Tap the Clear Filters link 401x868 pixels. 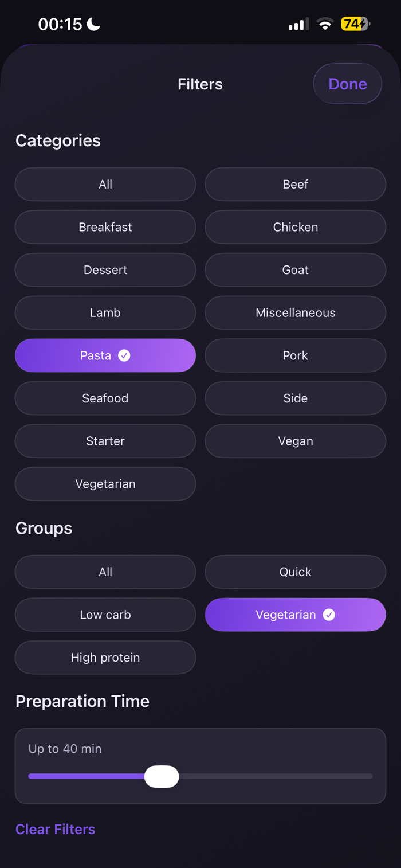coord(55,829)
